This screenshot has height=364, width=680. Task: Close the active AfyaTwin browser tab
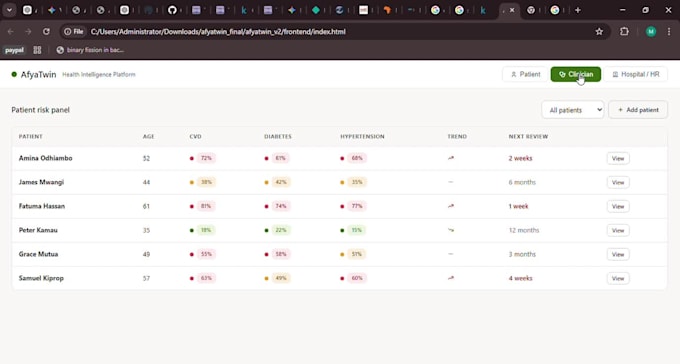click(512, 10)
